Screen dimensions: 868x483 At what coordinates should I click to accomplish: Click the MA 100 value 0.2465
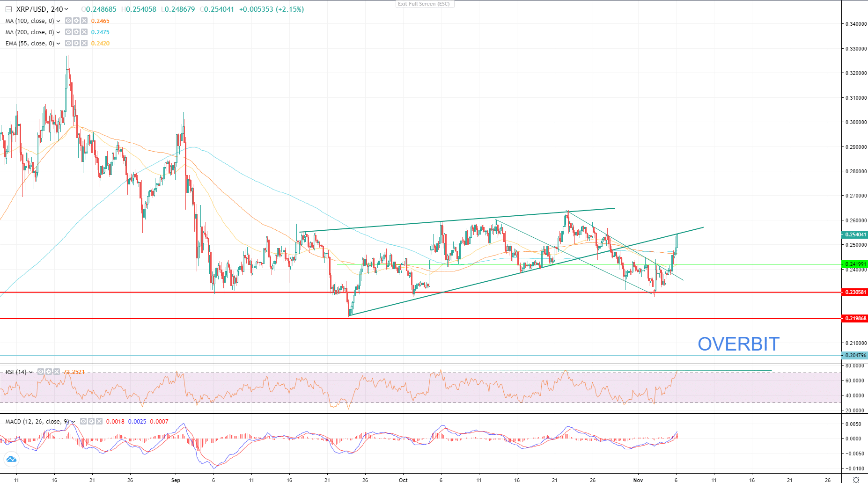pyautogui.click(x=100, y=21)
